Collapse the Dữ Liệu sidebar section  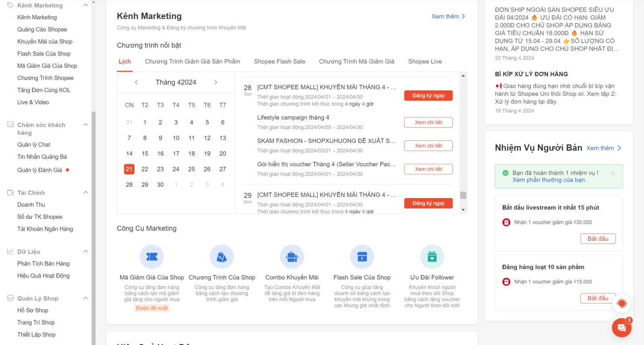pyautogui.click(x=85, y=252)
